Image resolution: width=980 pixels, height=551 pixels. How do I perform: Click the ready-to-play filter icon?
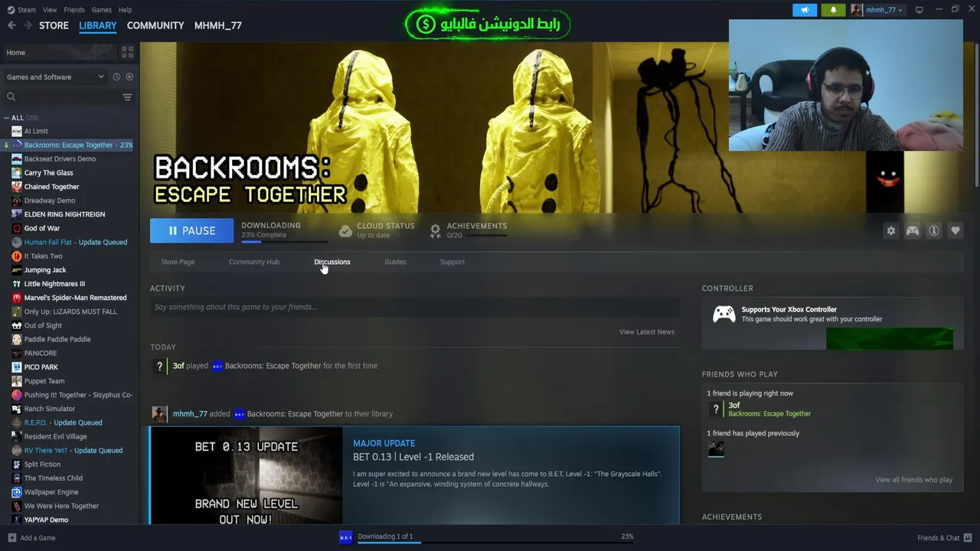pos(129,77)
